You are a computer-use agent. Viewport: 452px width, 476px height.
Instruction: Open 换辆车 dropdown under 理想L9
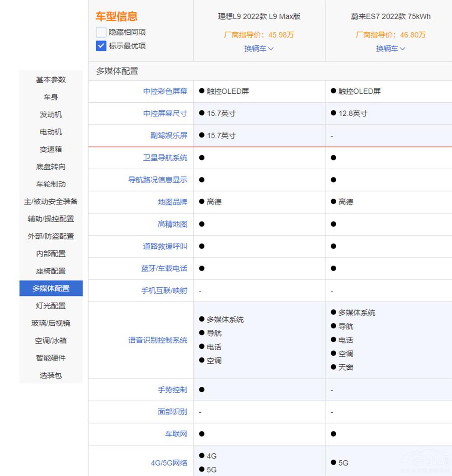259,48
